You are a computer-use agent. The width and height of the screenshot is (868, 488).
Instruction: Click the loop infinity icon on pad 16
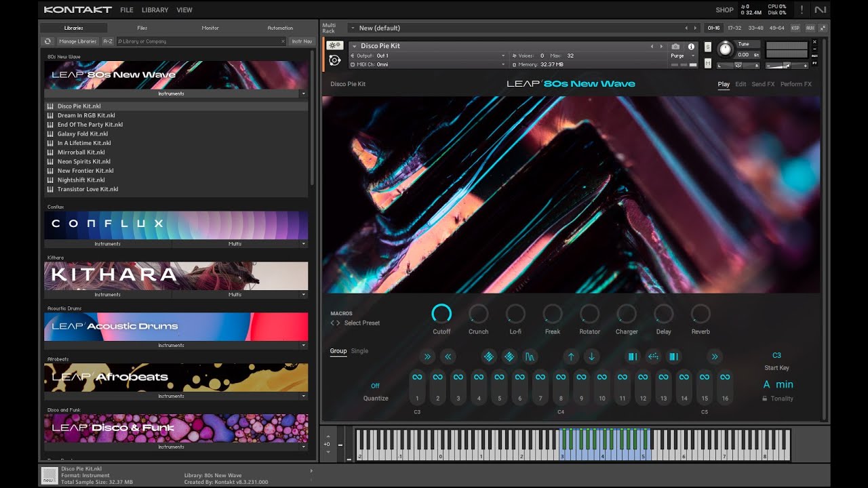coord(725,377)
